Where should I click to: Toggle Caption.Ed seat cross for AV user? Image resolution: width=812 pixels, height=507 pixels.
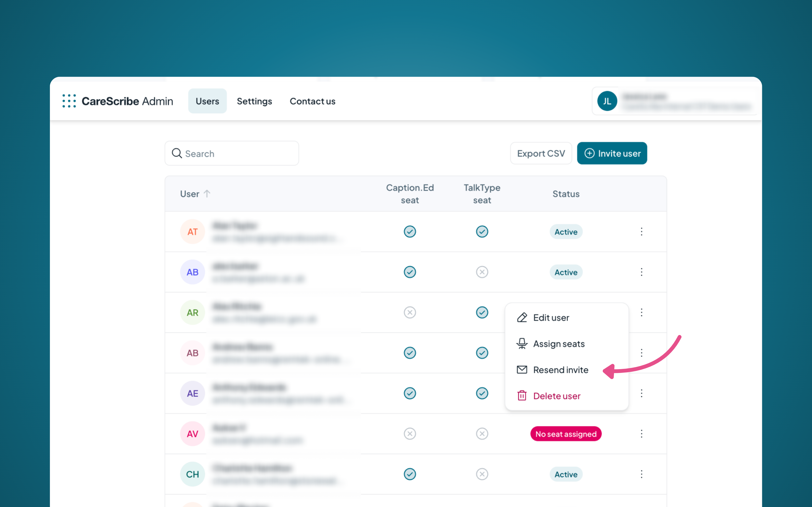point(410,434)
